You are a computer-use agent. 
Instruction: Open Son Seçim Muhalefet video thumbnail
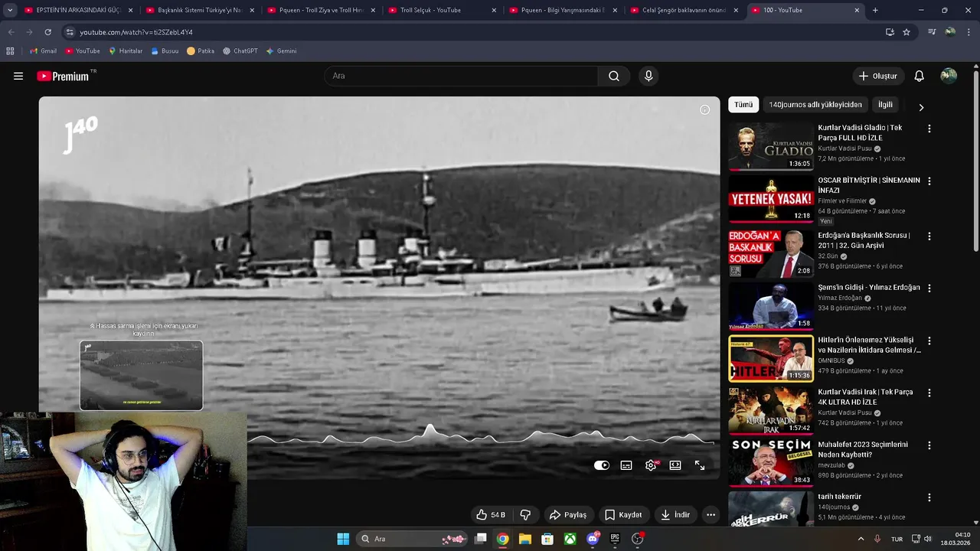[770, 462]
